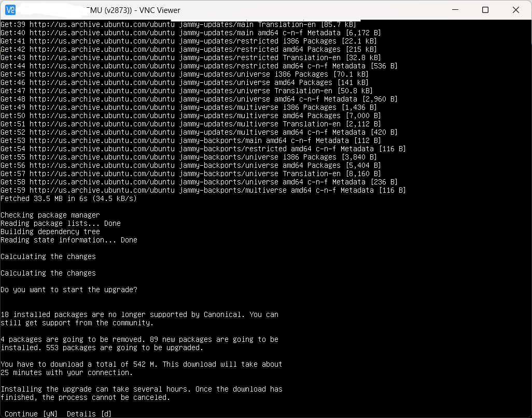This screenshot has height=418, width=532.
Task: Click the "Installing the upgrade can take several hours" line
Action: point(141,389)
